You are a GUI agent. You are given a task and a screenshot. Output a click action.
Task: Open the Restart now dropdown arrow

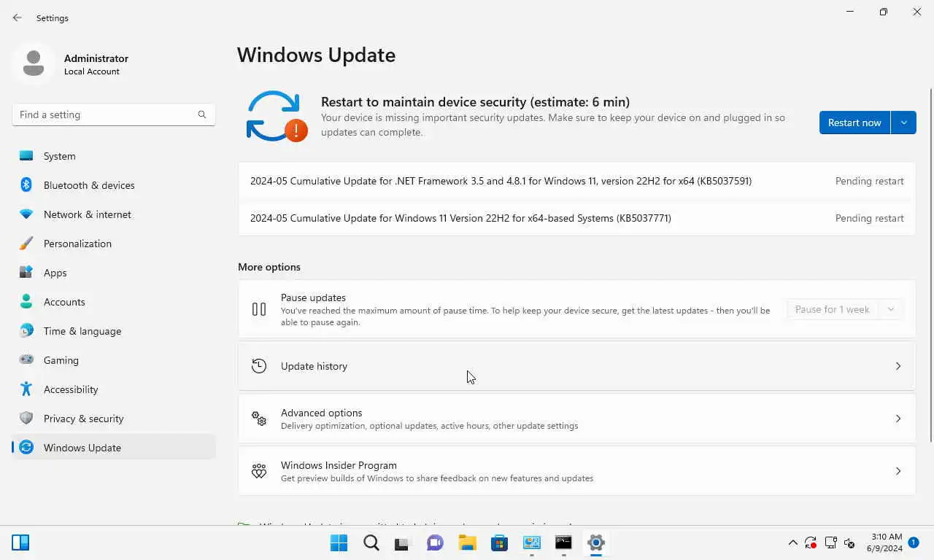[904, 122]
